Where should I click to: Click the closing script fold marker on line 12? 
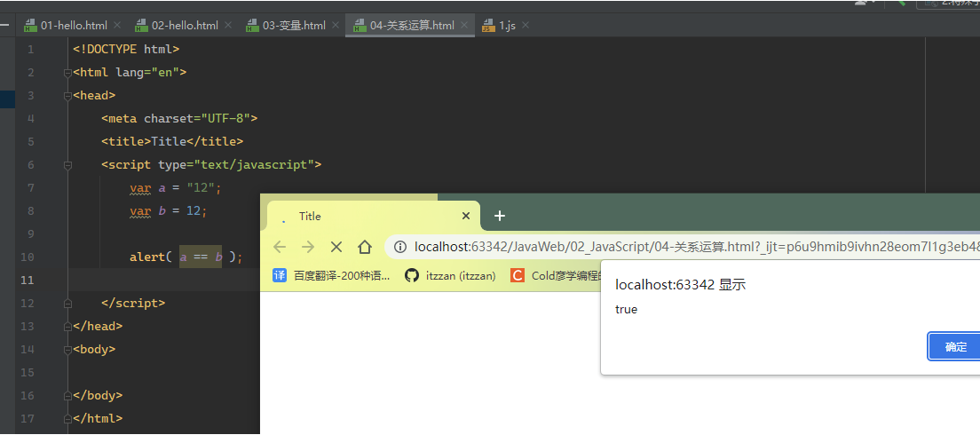click(x=67, y=303)
